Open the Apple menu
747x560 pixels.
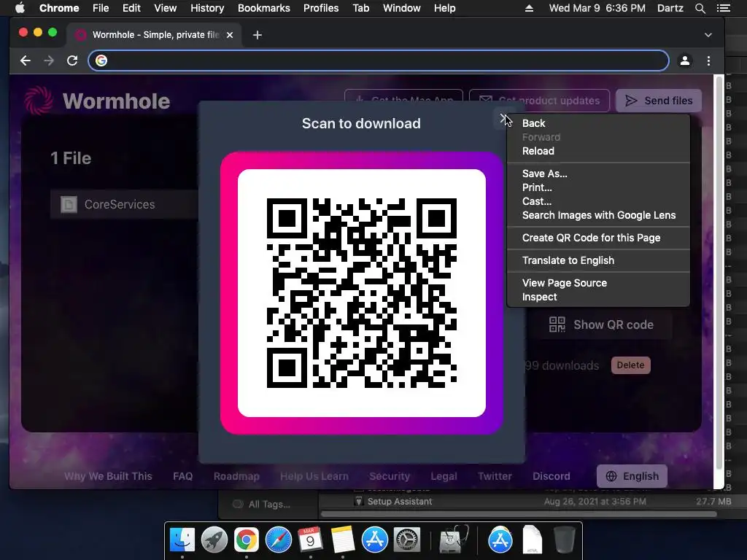(x=20, y=8)
